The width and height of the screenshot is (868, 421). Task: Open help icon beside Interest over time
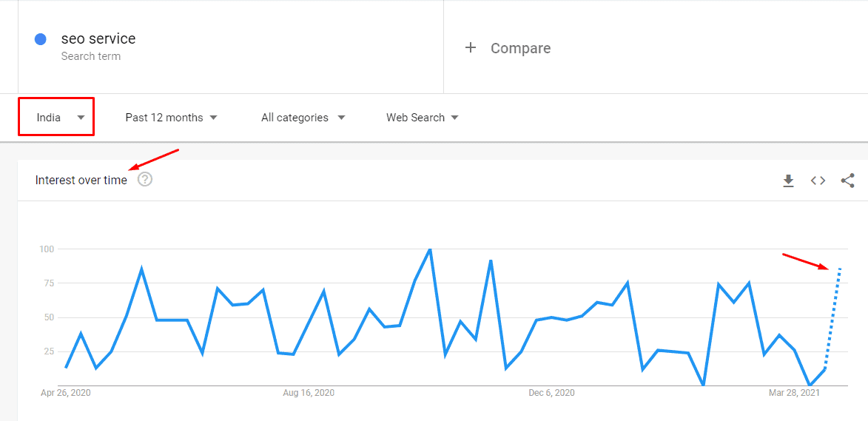point(145,179)
